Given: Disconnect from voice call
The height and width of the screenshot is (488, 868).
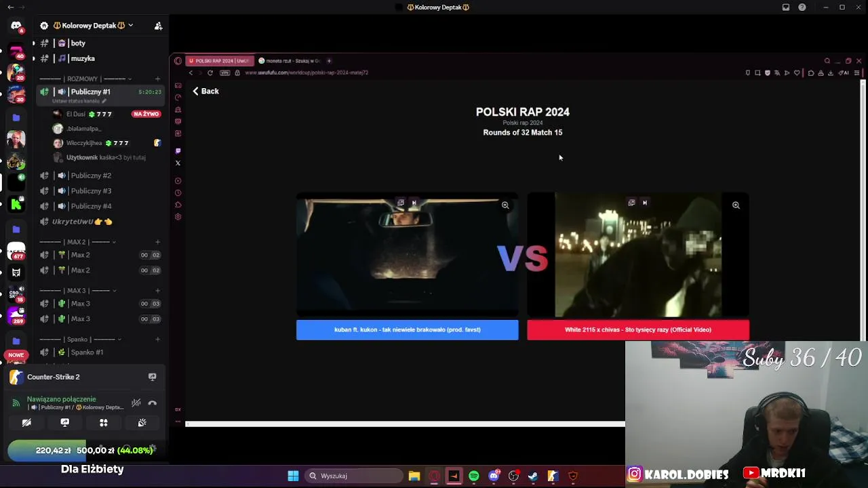Looking at the screenshot, I should (x=153, y=403).
